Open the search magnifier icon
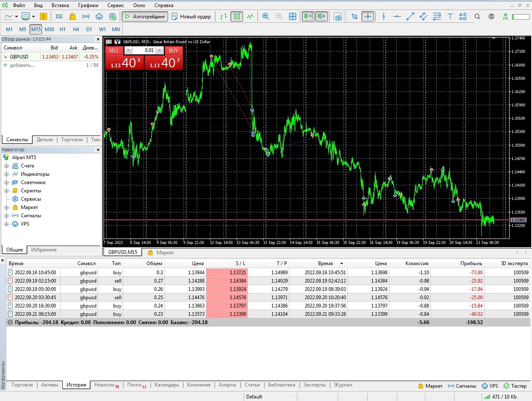This screenshot has height=401, width=532. pyautogui.click(x=477, y=17)
